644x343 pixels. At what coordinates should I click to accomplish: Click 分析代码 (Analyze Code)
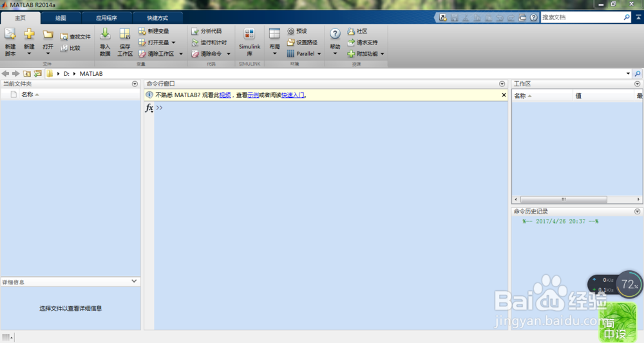(x=207, y=31)
